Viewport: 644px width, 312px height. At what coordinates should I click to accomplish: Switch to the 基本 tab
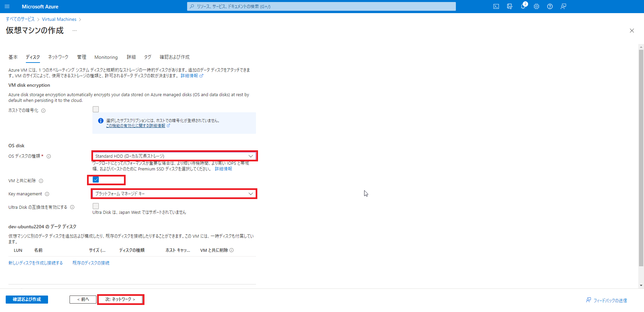coord(13,57)
